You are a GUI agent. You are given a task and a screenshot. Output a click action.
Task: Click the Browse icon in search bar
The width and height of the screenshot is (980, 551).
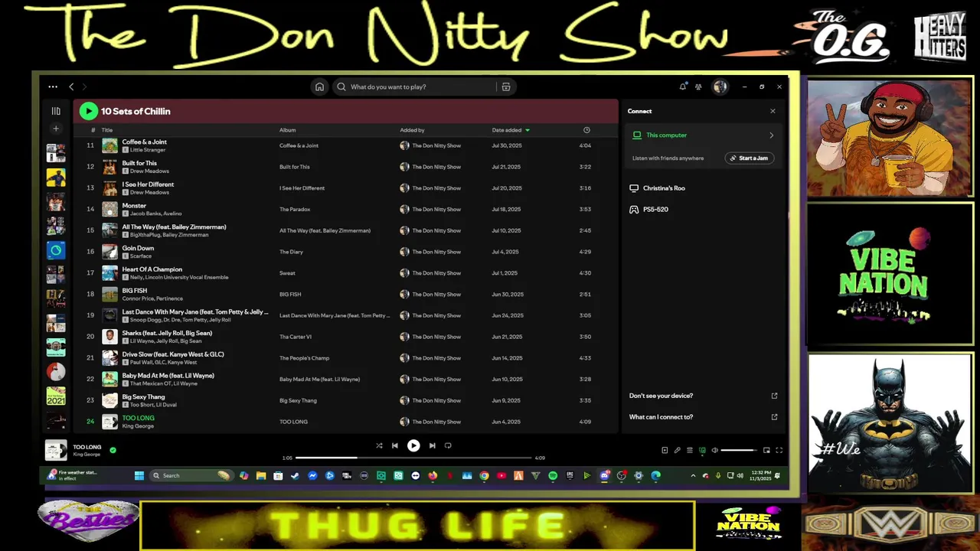(506, 86)
